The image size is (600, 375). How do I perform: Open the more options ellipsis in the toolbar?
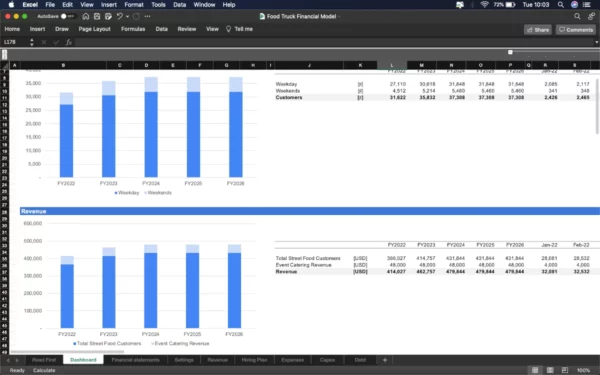147,16
